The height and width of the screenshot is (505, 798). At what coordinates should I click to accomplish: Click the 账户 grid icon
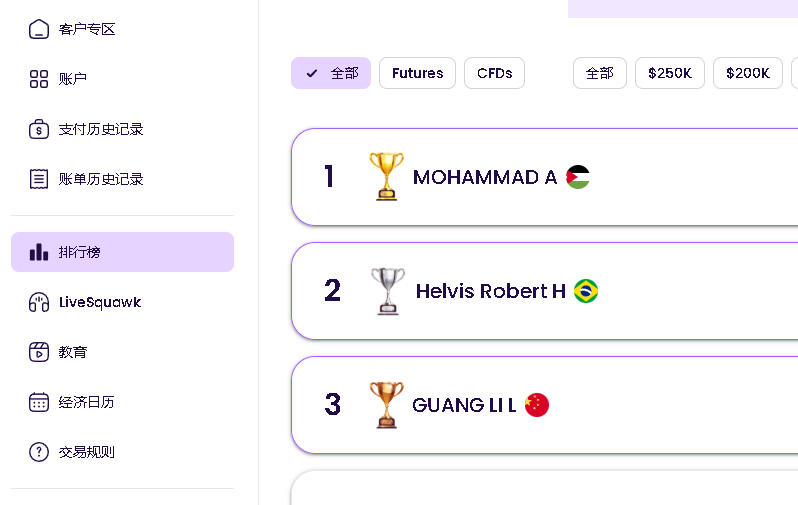click(39, 79)
